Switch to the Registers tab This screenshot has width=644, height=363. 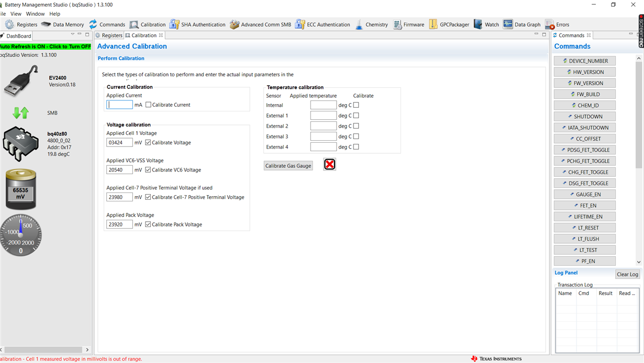pos(109,36)
